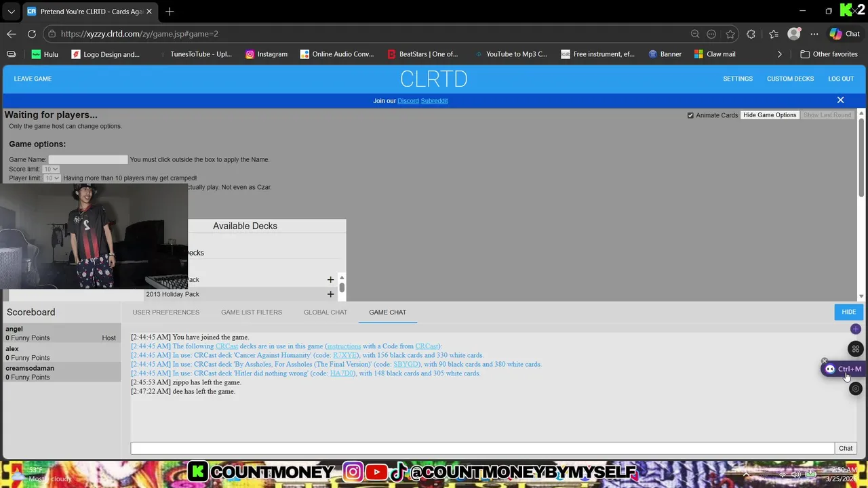Toggle the Animate Cards checkbox
Image resolution: width=868 pixels, height=488 pixels.
click(x=690, y=115)
